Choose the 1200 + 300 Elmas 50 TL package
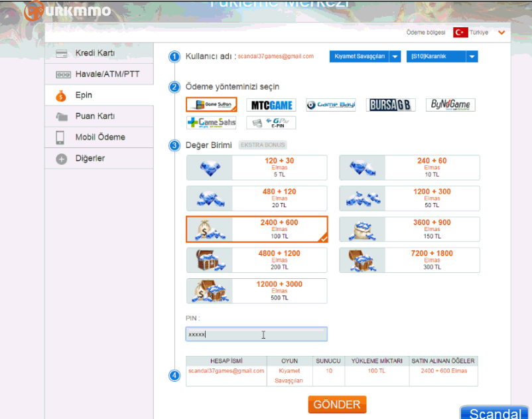Viewport: 532px width, 419px height. point(409,199)
